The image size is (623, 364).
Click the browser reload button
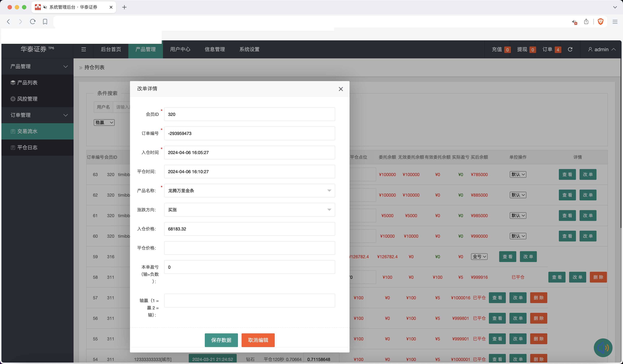click(33, 21)
